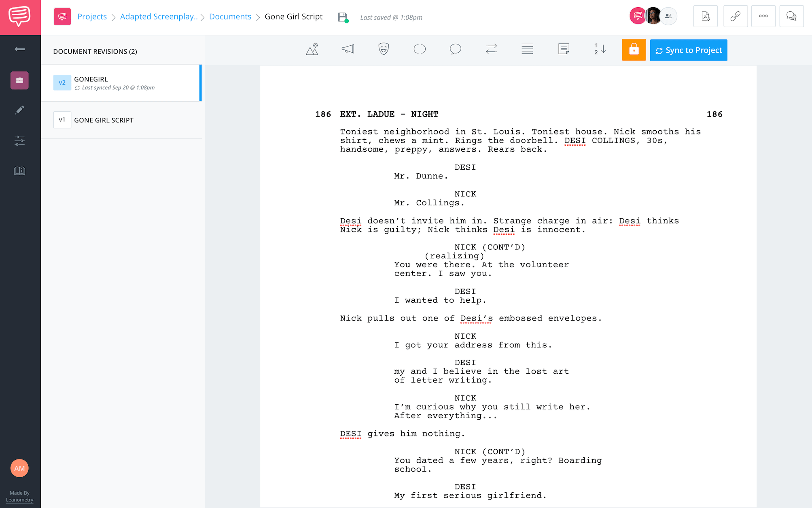Viewport: 812px width, 508px height.
Task: Open scene numbering options
Action: pyautogui.click(x=599, y=49)
